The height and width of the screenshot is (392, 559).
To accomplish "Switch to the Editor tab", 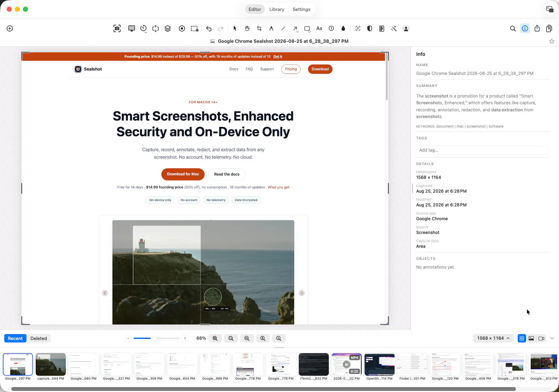I will (x=255, y=10).
